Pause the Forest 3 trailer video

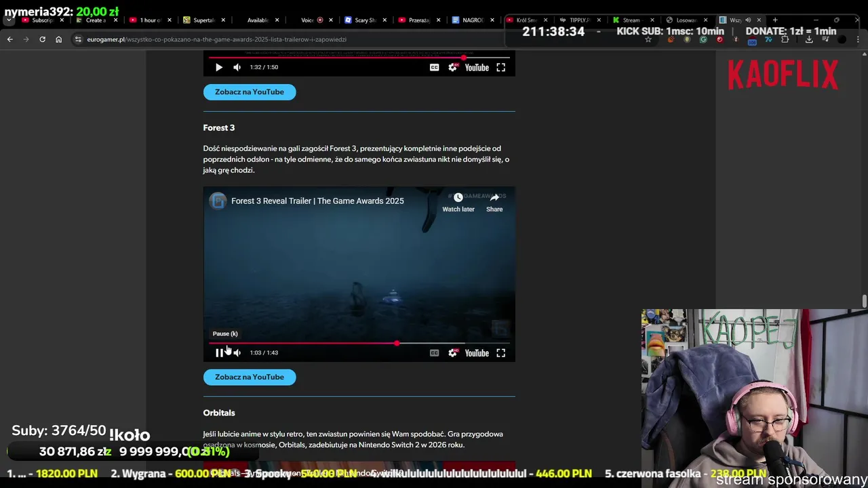coord(218,352)
